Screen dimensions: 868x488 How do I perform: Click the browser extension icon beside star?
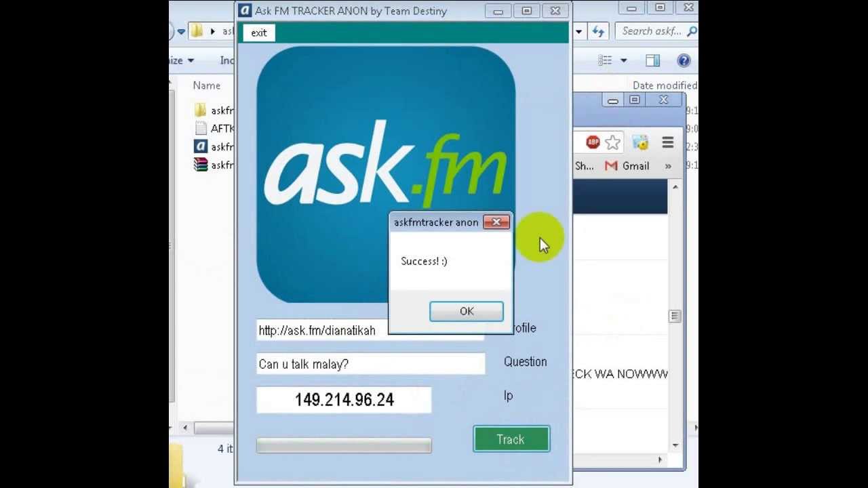tap(640, 142)
